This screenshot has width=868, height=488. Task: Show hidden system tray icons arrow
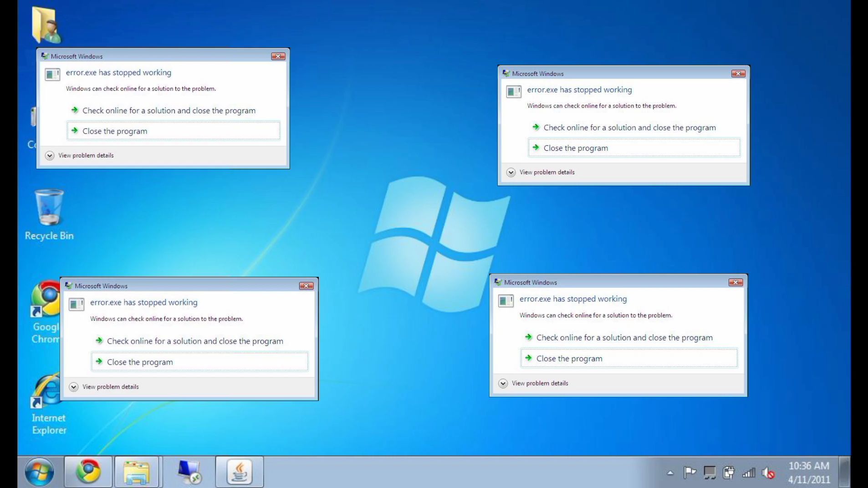pos(670,473)
